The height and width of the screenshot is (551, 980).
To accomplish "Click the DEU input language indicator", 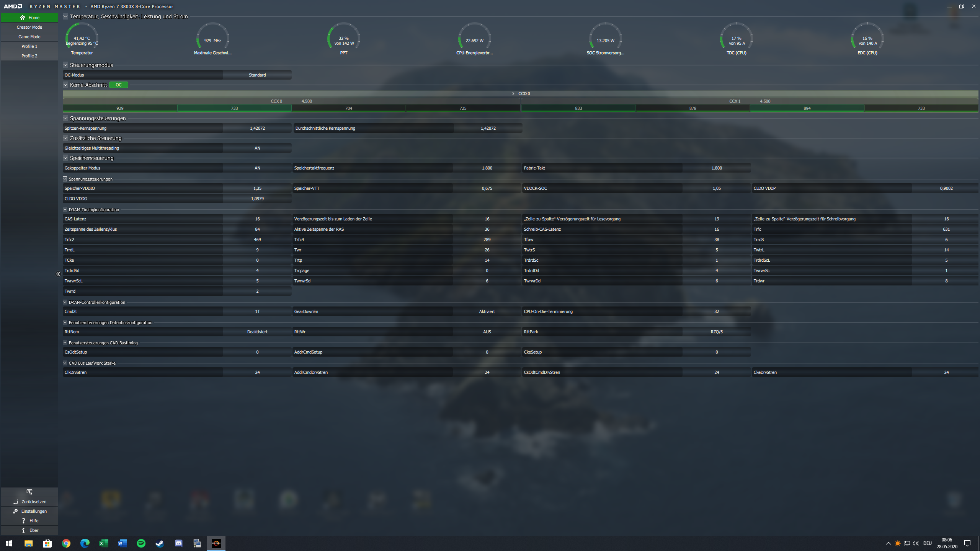I will click(x=928, y=543).
